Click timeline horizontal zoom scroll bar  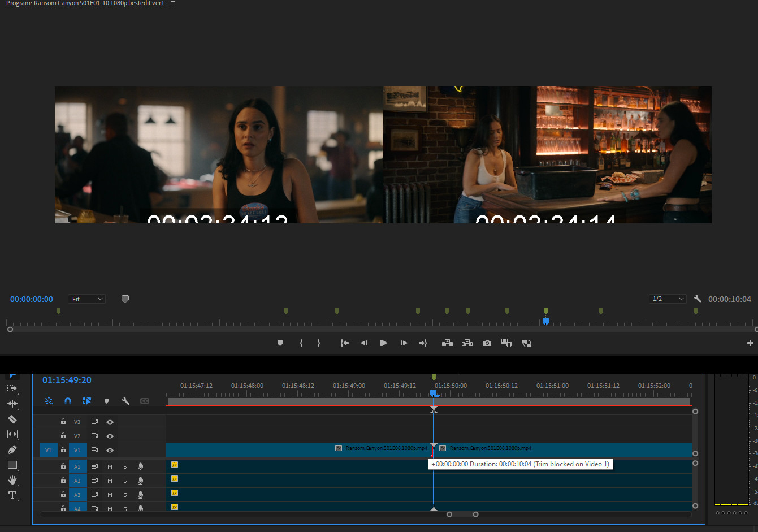tap(462, 514)
